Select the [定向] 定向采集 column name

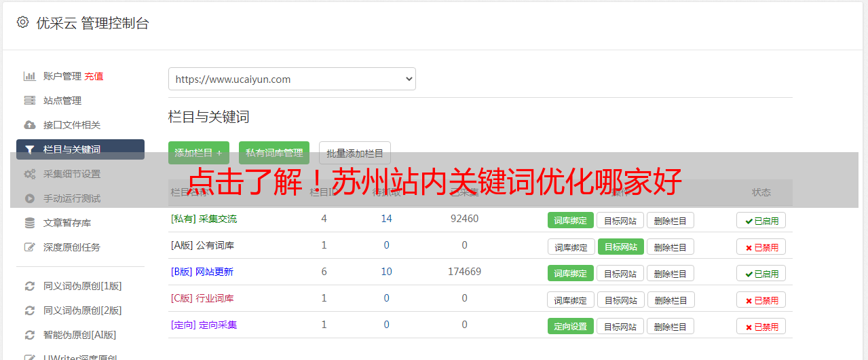[204, 325]
